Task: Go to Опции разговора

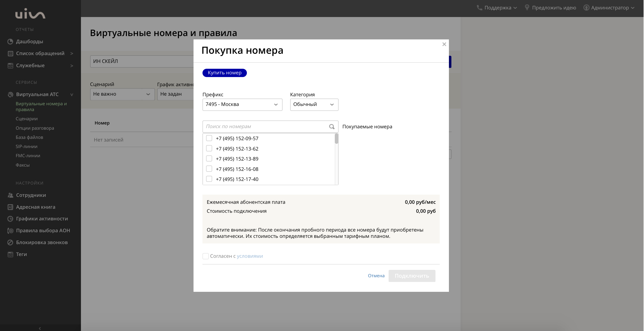Action: 35,128
